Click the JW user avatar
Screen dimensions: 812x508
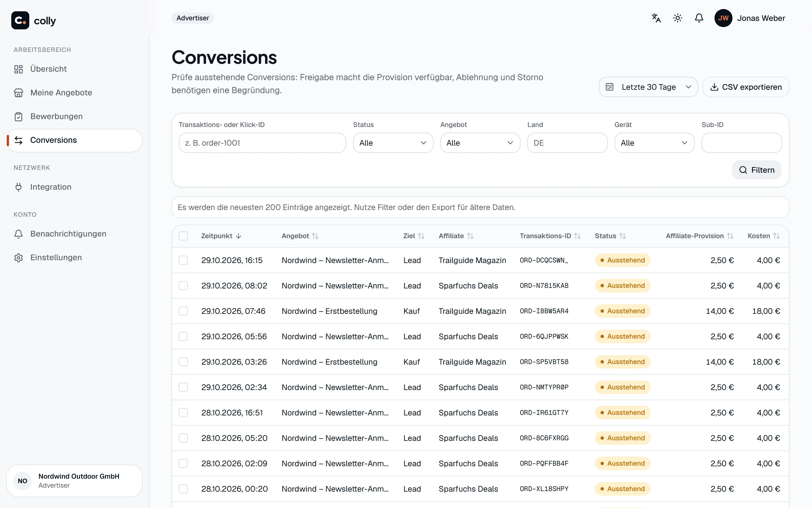click(x=723, y=18)
